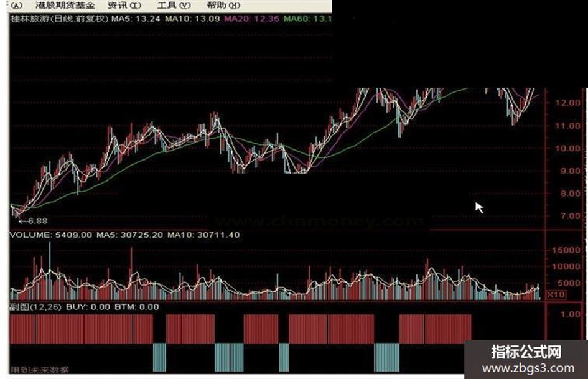Click the 15000 volume axis label

567,250
